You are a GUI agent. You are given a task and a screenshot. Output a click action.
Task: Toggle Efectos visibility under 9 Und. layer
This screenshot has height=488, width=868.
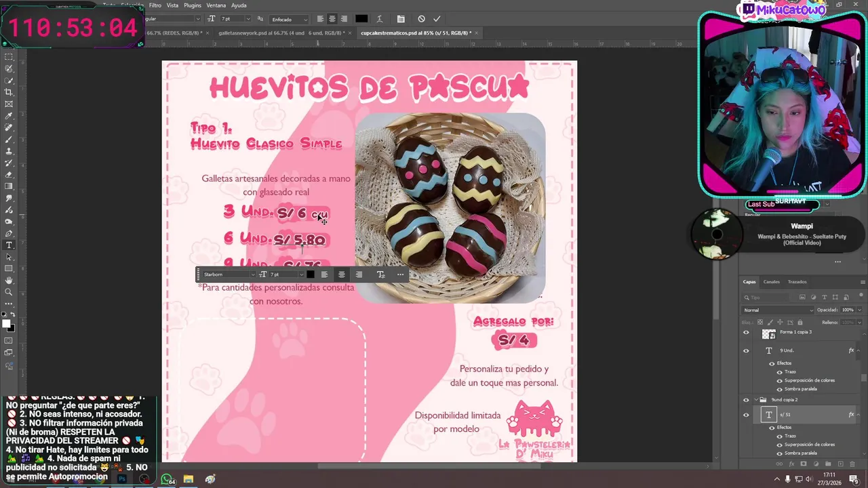772,363
